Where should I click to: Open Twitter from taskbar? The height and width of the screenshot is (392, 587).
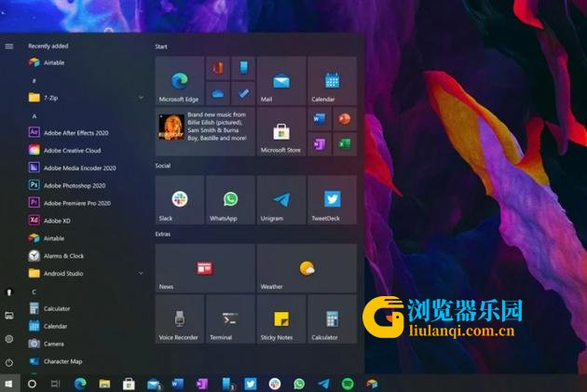tap(251, 384)
